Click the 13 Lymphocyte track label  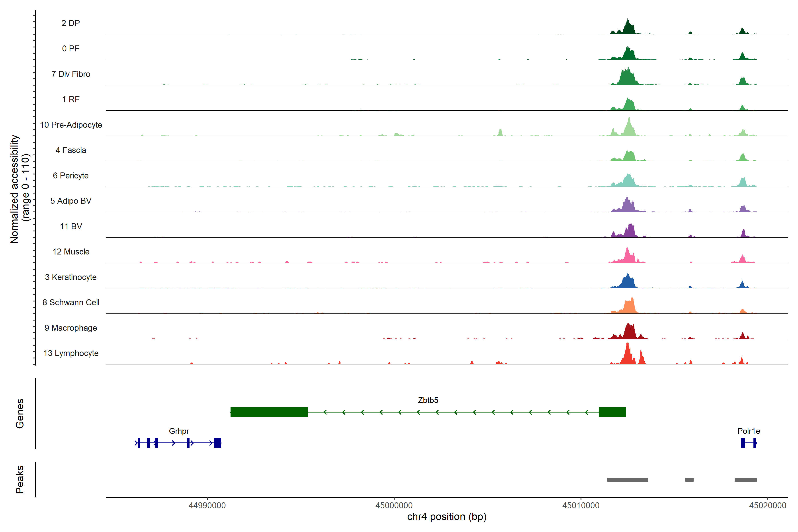pyautogui.click(x=71, y=353)
